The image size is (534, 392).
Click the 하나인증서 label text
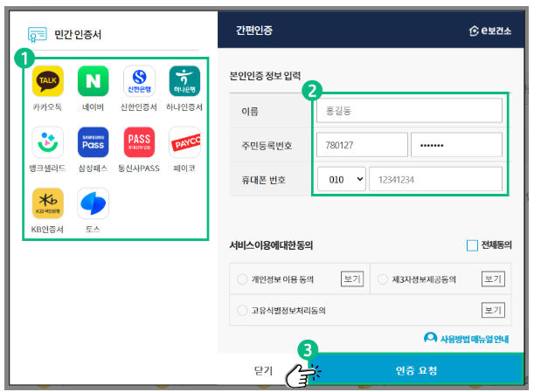(x=184, y=107)
